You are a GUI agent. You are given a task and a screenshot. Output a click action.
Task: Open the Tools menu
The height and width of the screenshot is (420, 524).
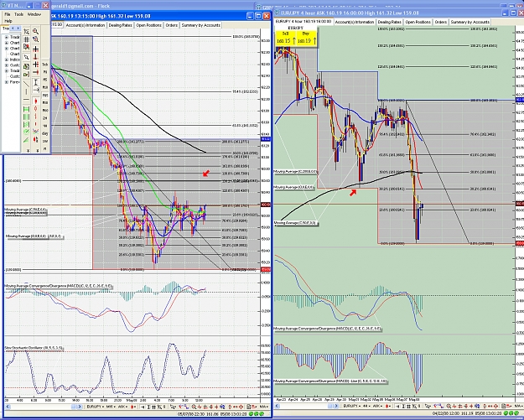[19, 14]
